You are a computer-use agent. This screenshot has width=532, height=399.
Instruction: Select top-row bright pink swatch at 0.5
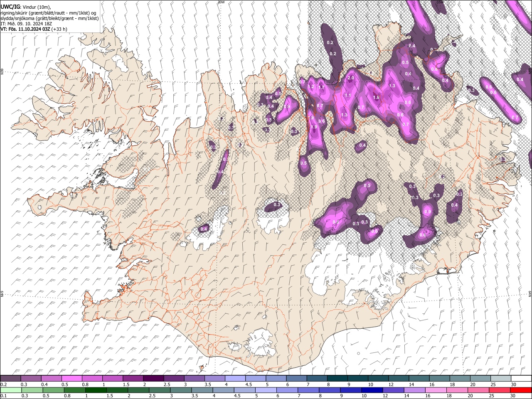tap(71, 378)
